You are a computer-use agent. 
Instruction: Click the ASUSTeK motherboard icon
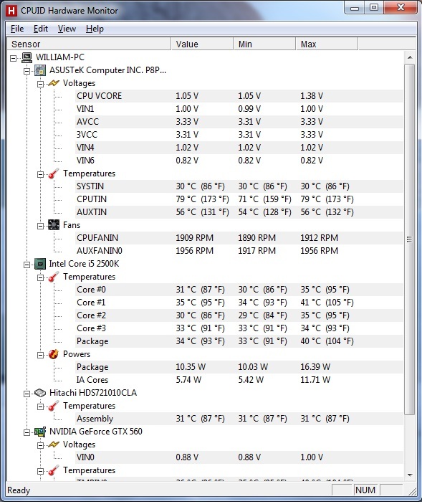tap(40, 70)
